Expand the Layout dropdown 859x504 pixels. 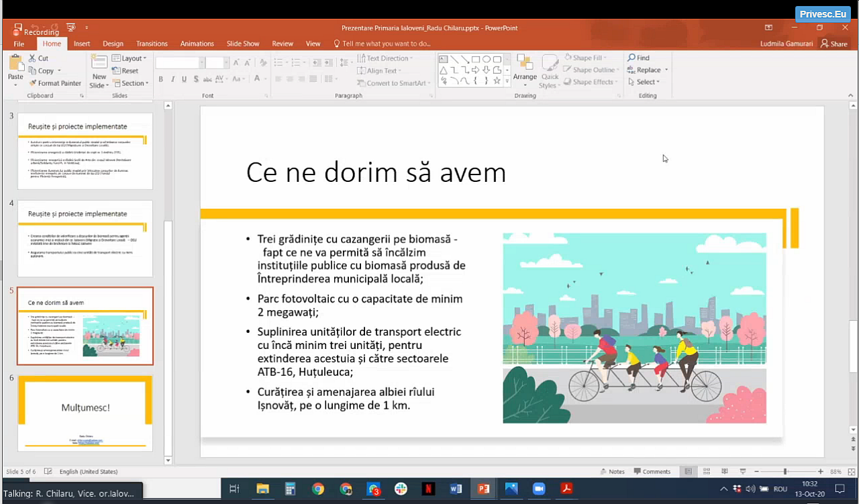130,58
